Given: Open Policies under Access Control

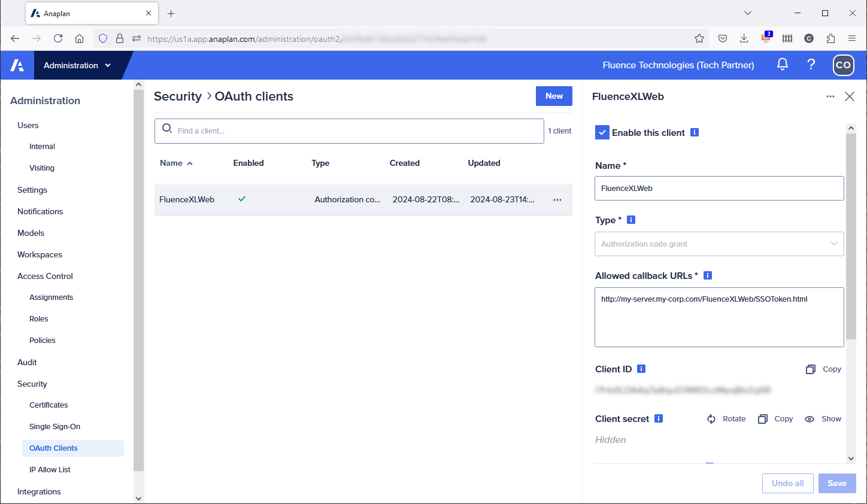Looking at the screenshot, I should (x=43, y=341).
